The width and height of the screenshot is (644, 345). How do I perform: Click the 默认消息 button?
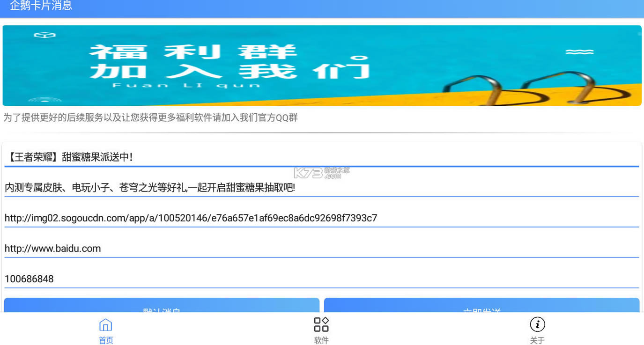point(162,305)
